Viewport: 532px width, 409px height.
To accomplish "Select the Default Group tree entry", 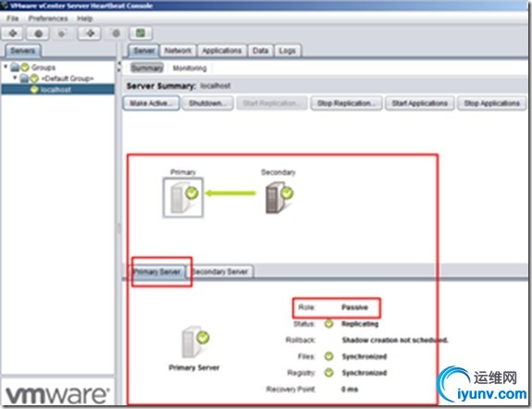I will pos(68,79).
